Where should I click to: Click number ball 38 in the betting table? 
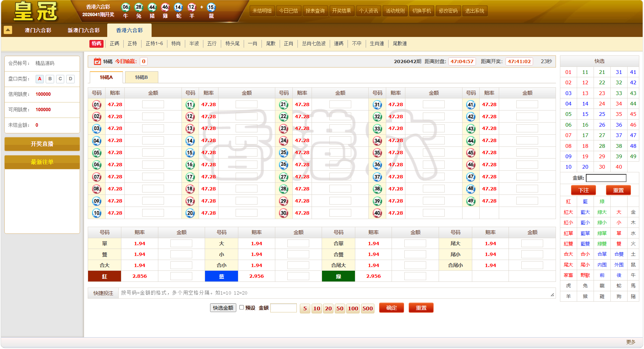click(x=377, y=189)
